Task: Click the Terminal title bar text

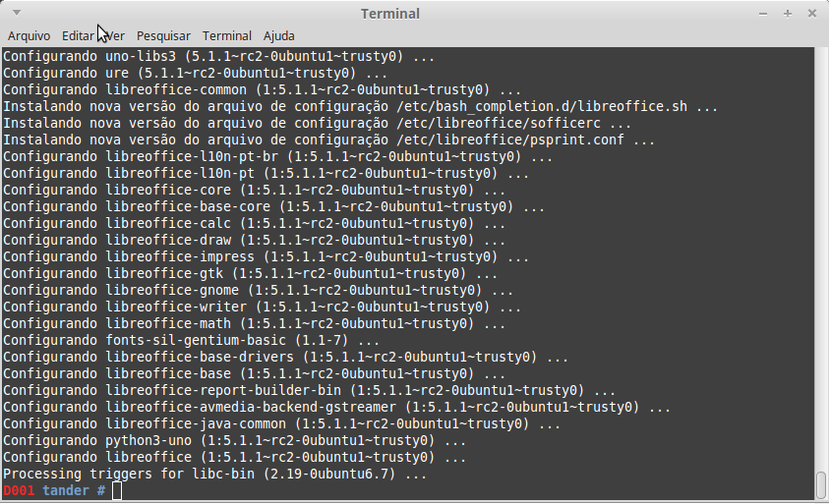Action: click(x=390, y=14)
